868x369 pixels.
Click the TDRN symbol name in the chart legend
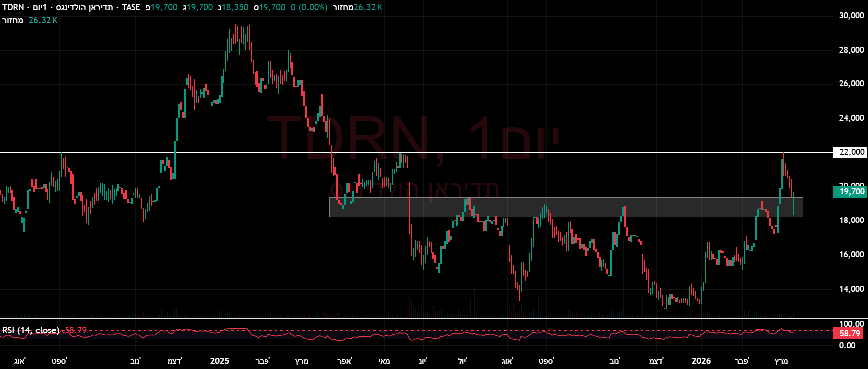tap(13, 7)
